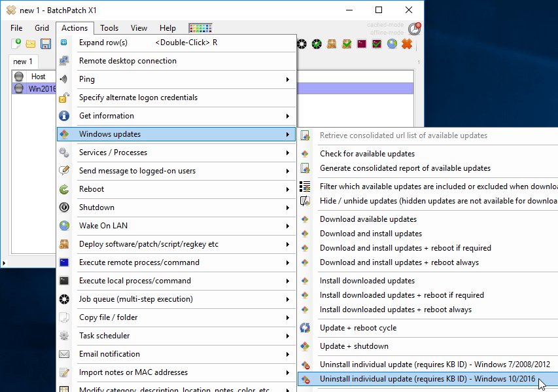Close the open Actions menu via its header

point(75,28)
